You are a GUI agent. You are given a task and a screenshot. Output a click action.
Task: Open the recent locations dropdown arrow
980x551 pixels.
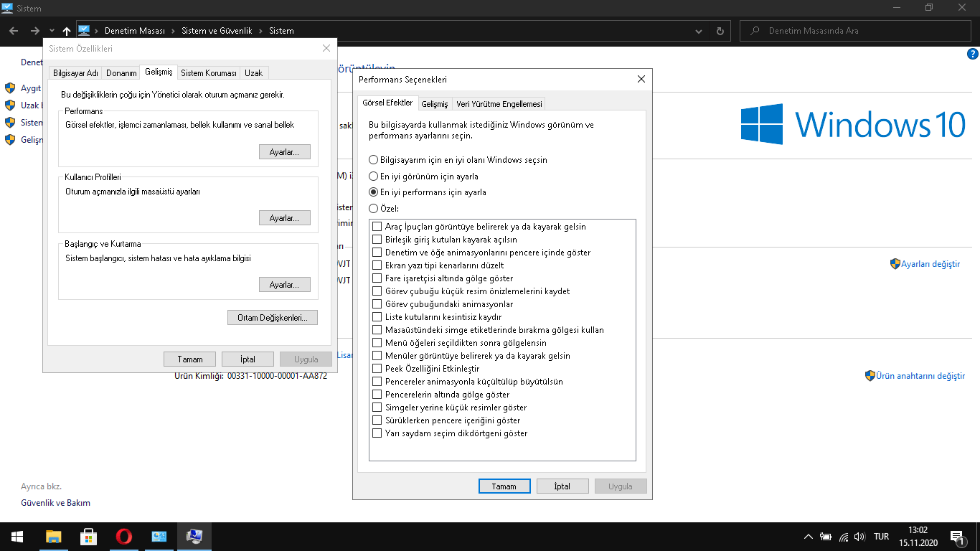(52, 31)
